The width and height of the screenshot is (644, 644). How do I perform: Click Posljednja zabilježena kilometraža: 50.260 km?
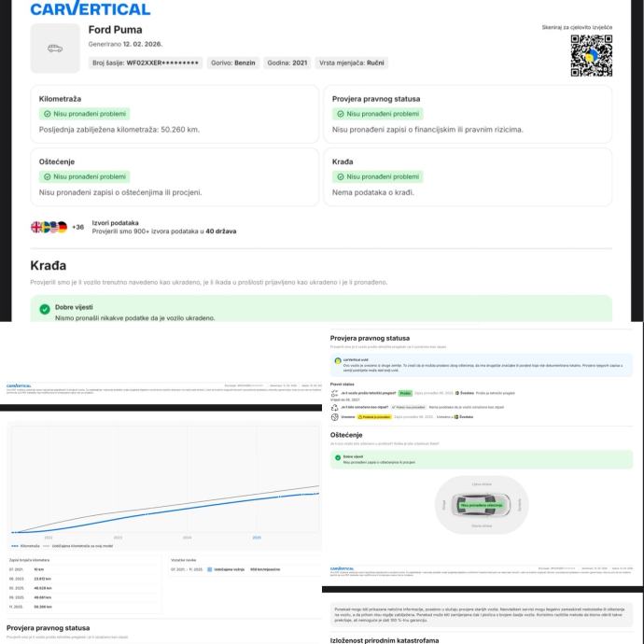pos(119,130)
